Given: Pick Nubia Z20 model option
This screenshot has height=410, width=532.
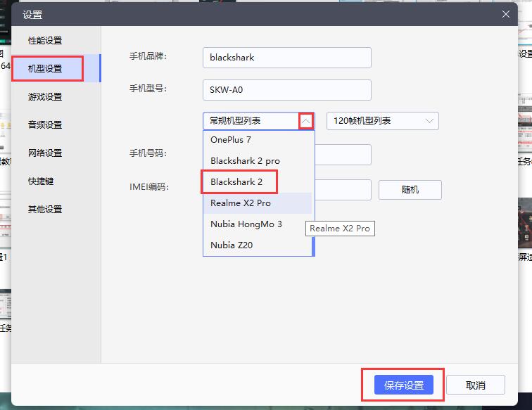Looking at the screenshot, I should (x=258, y=245).
